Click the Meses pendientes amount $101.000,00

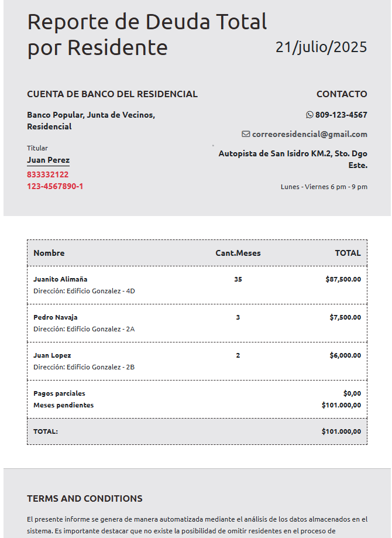pos(341,405)
